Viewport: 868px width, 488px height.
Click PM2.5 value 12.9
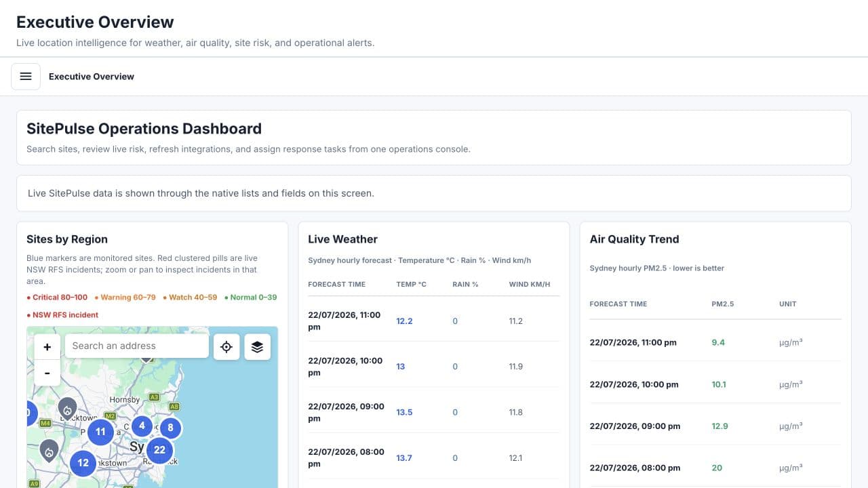click(x=719, y=426)
